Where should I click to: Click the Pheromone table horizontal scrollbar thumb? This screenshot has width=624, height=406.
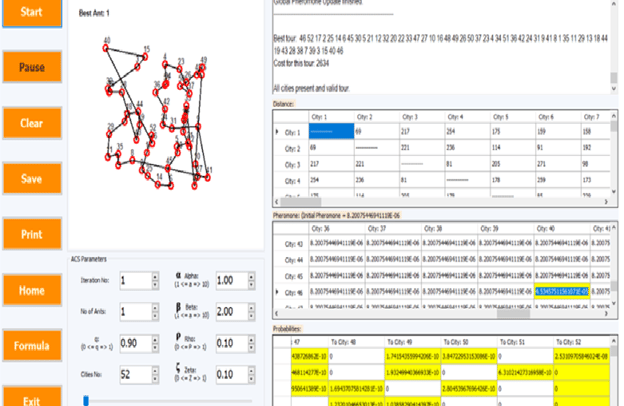click(513, 314)
